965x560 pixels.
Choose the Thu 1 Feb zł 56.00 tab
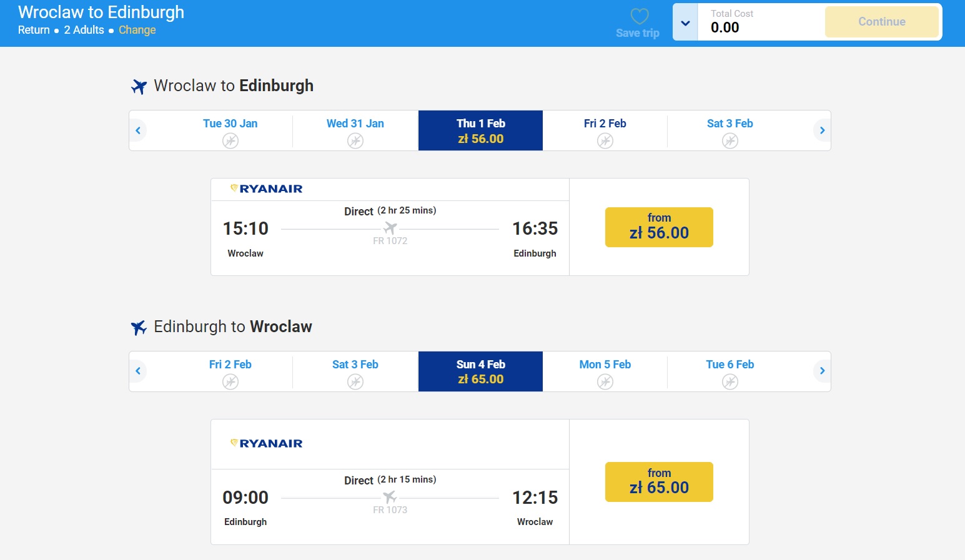coord(480,130)
